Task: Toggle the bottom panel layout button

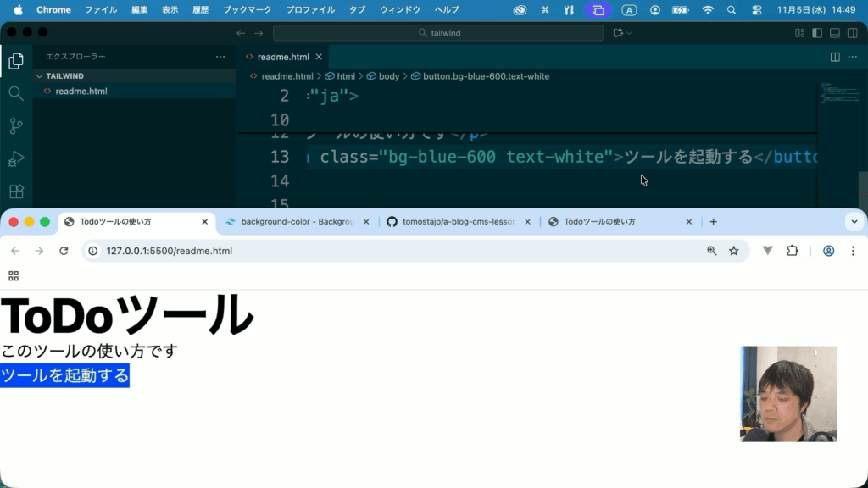Action: click(834, 33)
